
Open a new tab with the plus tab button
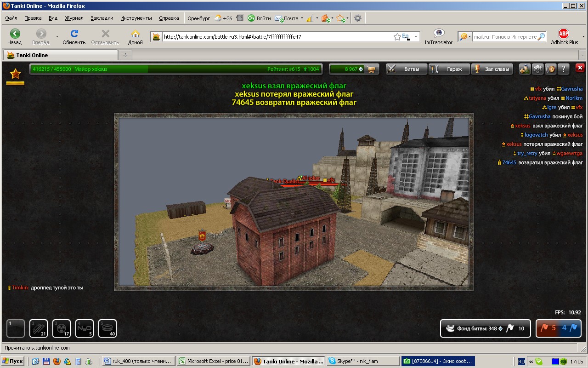point(124,55)
